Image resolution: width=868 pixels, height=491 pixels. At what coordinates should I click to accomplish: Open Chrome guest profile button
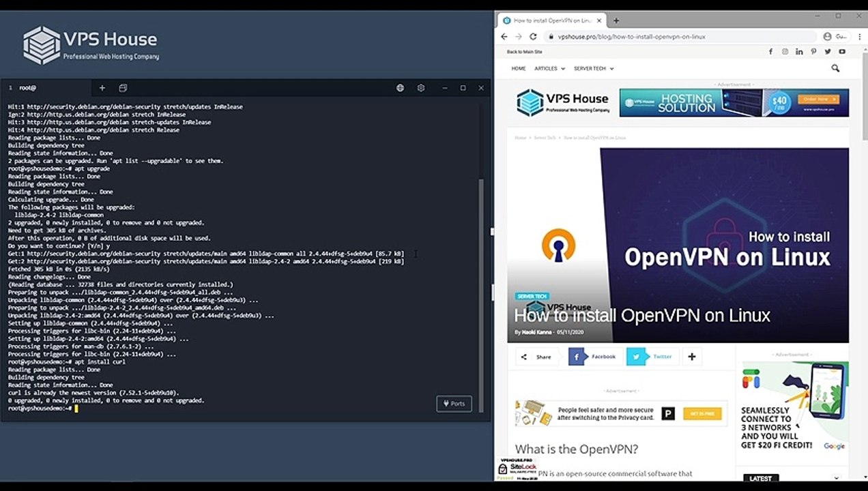click(x=835, y=37)
